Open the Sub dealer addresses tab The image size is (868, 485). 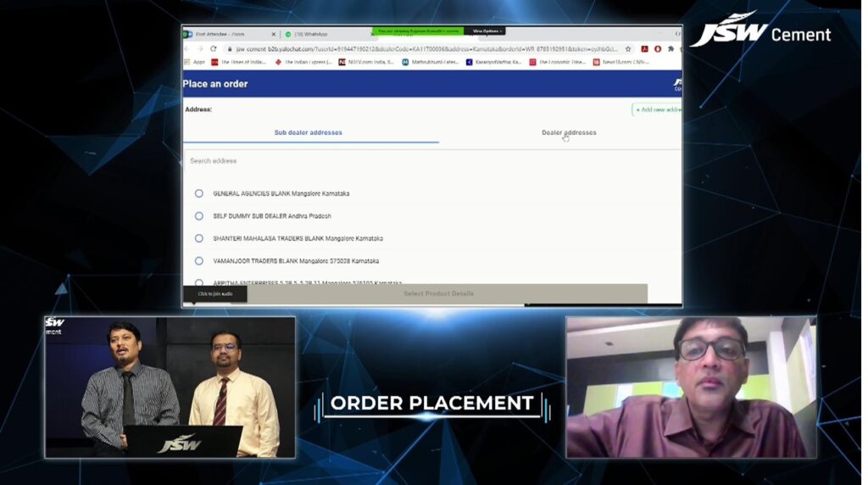309,133
